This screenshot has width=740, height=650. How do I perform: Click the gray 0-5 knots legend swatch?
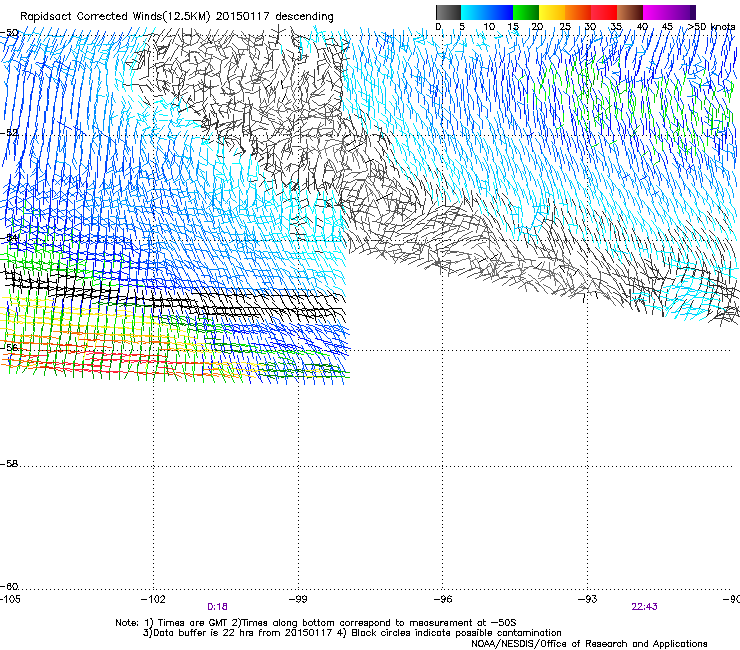[x=448, y=12]
